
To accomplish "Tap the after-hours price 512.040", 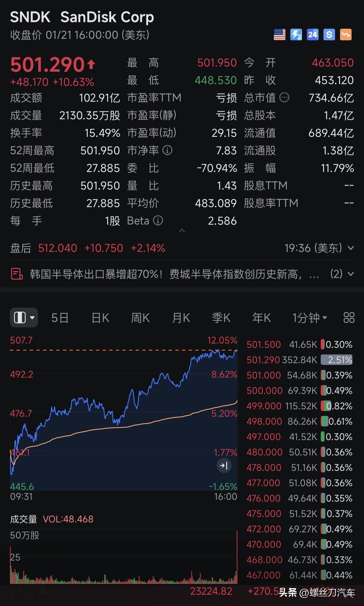I will tap(58, 248).
